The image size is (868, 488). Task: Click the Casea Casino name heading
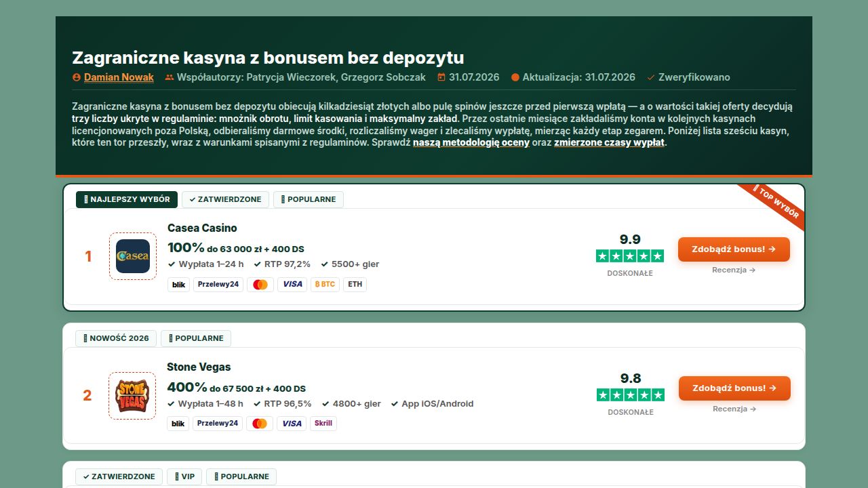pos(202,228)
